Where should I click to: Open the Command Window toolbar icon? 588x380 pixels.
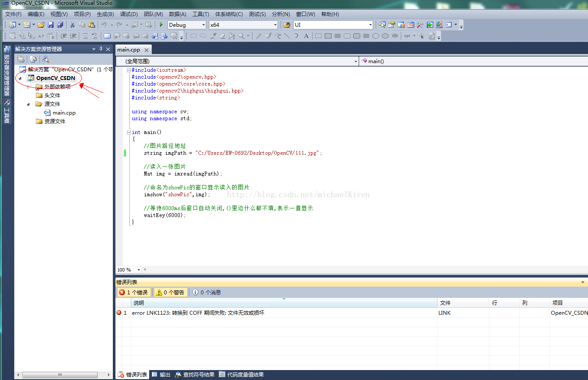point(449,25)
